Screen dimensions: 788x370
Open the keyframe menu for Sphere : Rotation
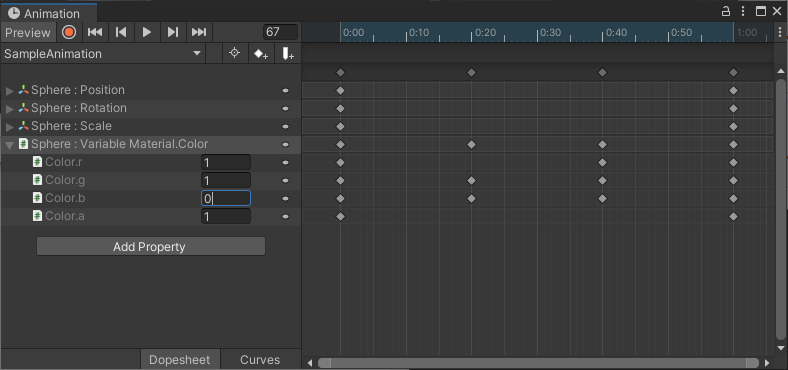click(285, 109)
